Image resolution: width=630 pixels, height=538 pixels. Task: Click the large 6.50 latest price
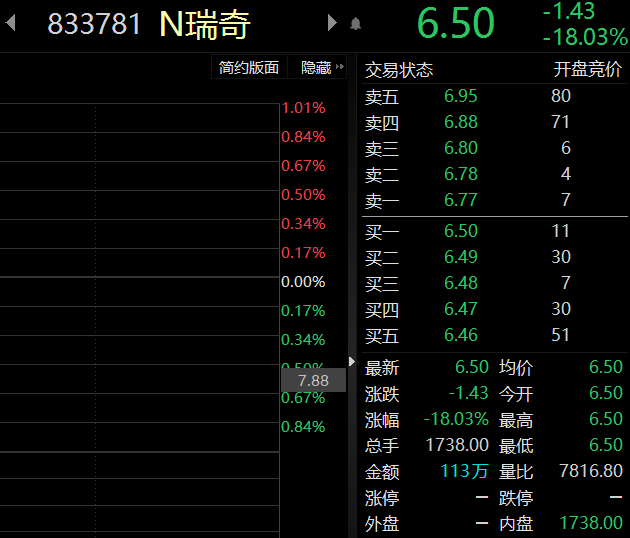click(x=455, y=25)
